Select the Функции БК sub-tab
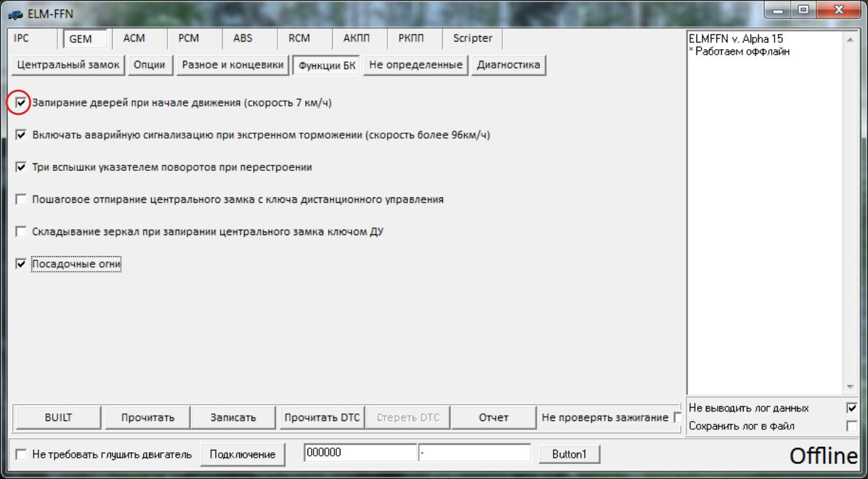 (327, 66)
